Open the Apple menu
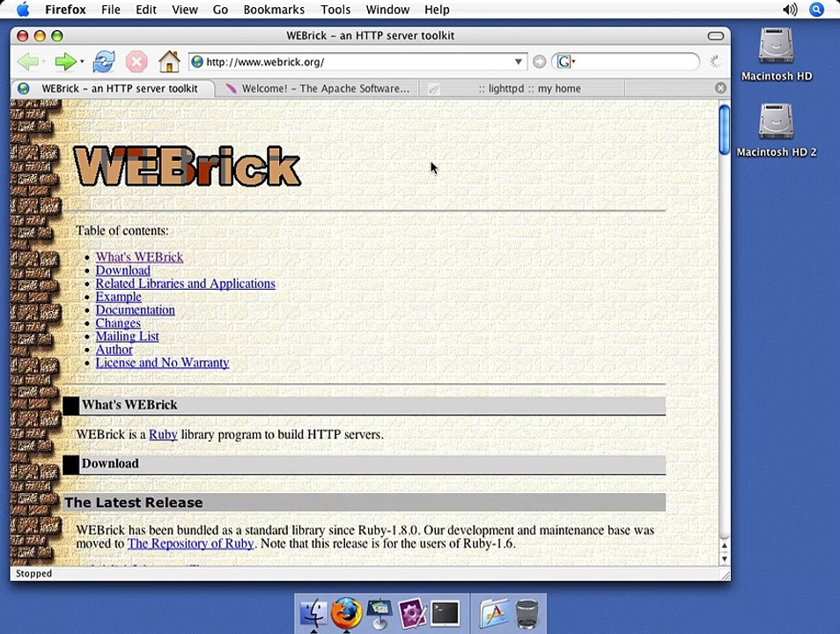This screenshot has width=840, height=634. tap(23, 9)
